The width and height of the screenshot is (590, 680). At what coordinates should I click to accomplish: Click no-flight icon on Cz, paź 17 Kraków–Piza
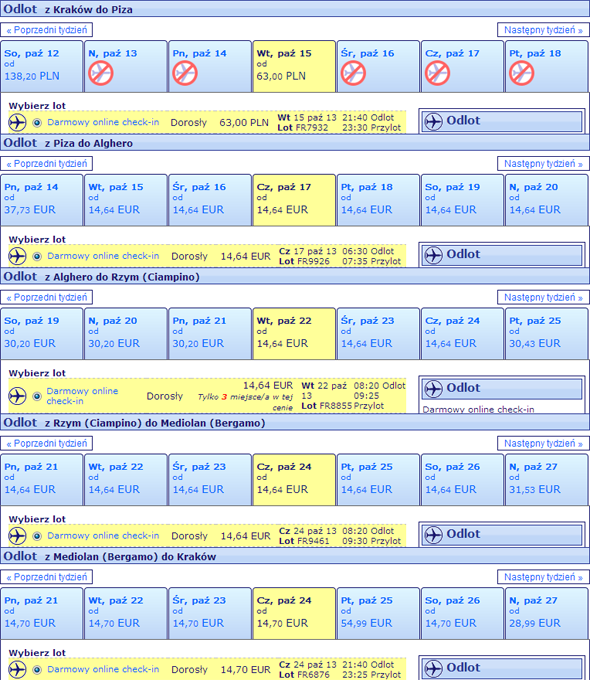[437, 73]
